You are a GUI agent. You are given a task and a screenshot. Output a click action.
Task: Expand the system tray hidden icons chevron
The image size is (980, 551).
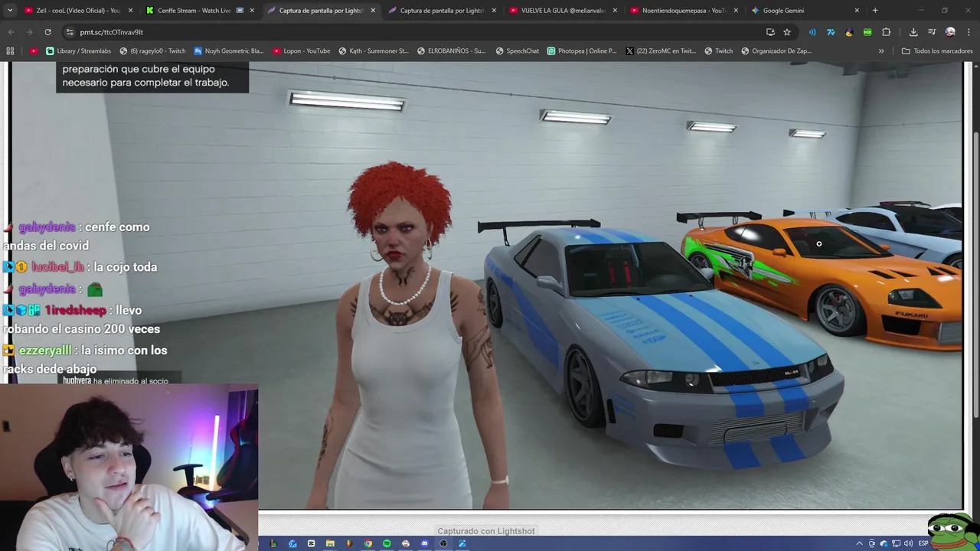[x=859, y=543]
